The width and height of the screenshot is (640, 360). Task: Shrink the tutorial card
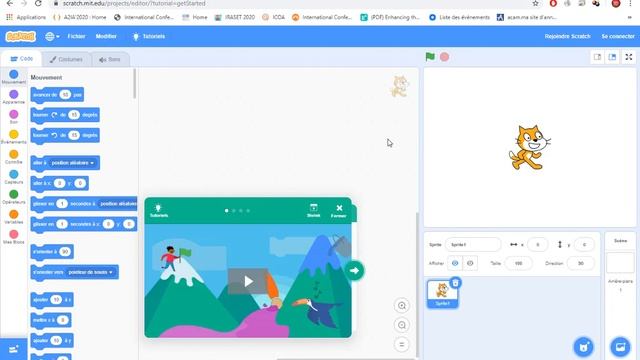click(x=313, y=211)
